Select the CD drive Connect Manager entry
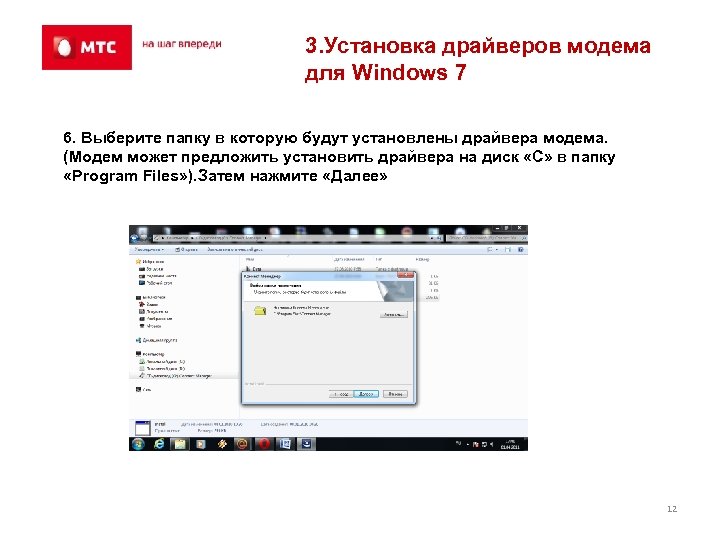Viewport: 720px width, 540px height. 176,376
